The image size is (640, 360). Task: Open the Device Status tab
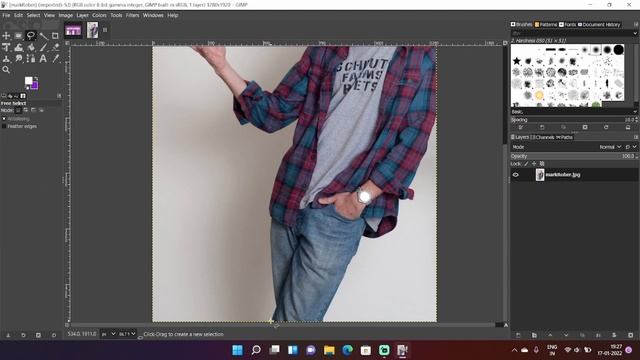click(10, 96)
